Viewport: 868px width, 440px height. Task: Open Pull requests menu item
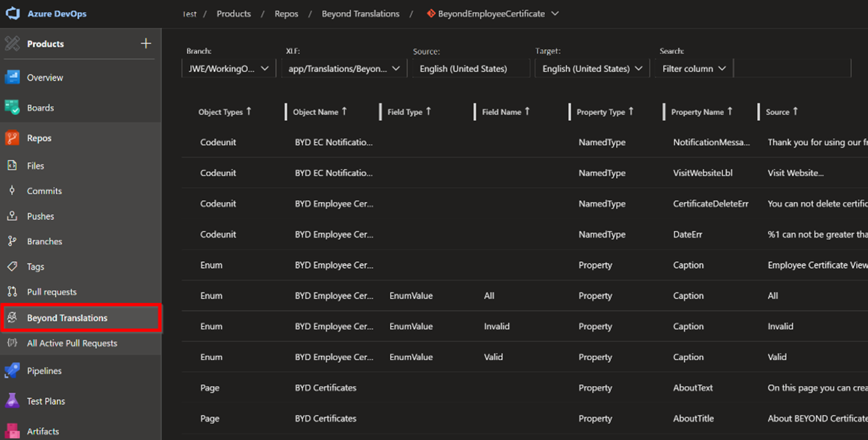tap(51, 292)
